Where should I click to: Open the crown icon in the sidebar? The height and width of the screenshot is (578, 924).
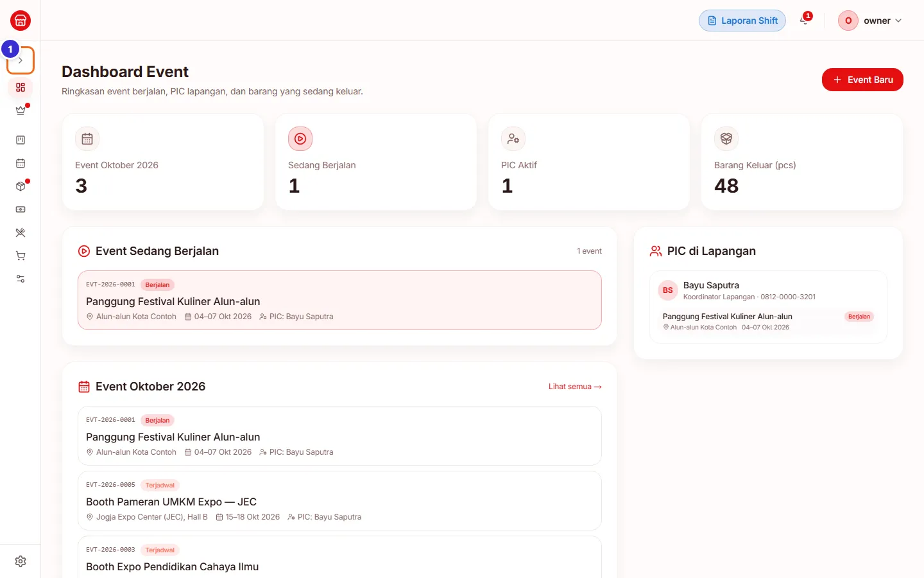(x=21, y=110)
